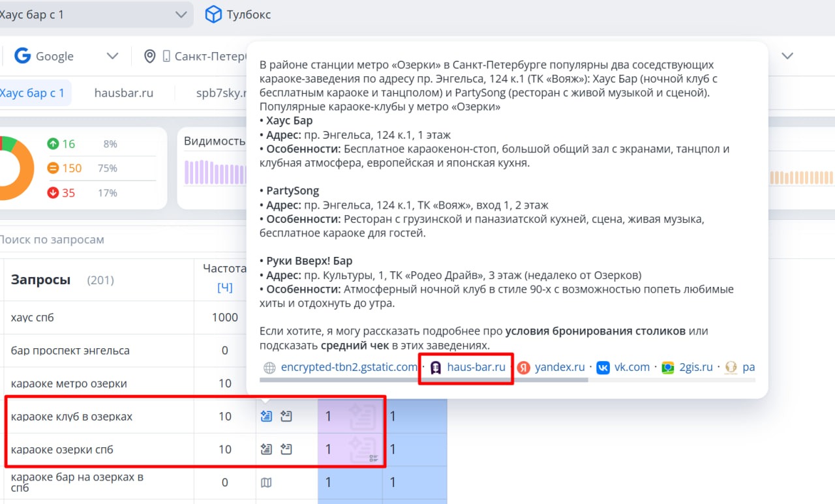
Task: Select the бар проспект энгельса query
Action: pyautogui.click(x=70, y=350)
